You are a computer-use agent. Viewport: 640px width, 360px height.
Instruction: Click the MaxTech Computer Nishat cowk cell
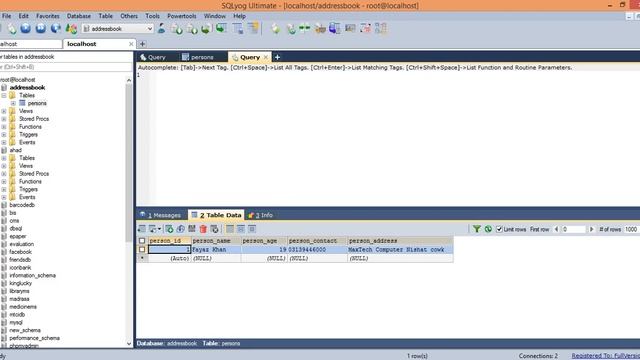[x=400, y=249]
